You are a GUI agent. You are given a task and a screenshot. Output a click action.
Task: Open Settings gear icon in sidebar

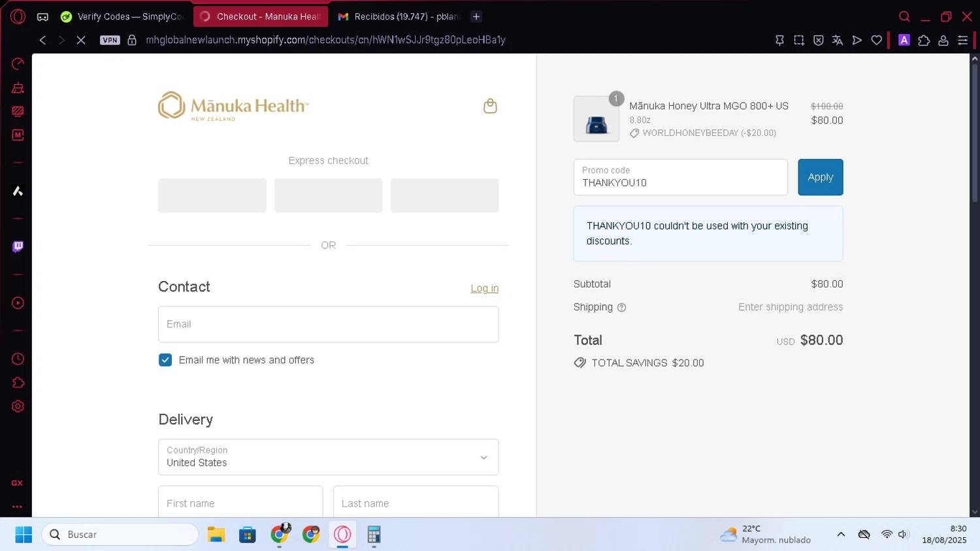click(x=18, y=407)
